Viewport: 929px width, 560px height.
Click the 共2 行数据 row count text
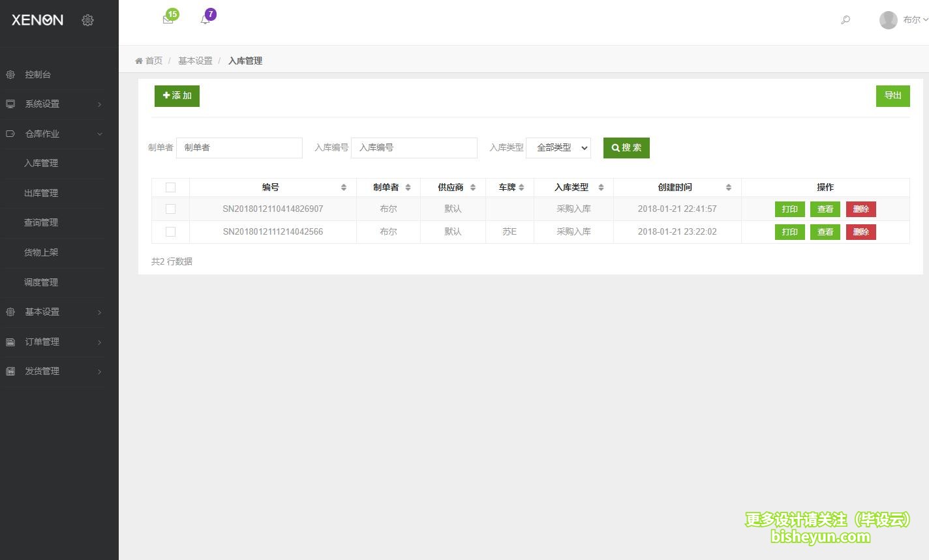pyautogui.click(x=172, y=261)
